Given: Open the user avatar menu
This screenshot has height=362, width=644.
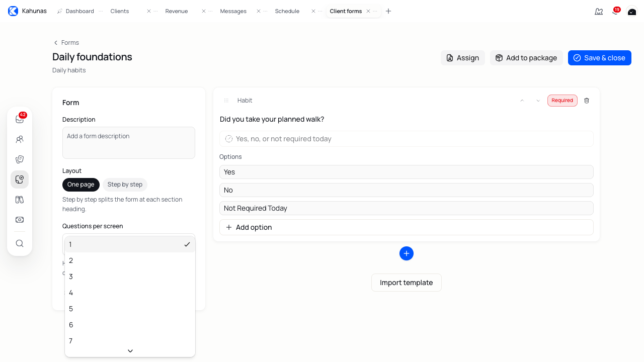Looking at the screenshot, I should coord(632,11).
